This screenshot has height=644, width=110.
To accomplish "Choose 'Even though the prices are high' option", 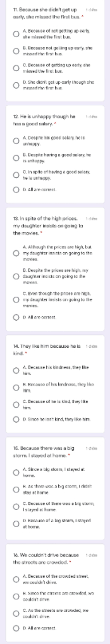I will tap(16, 299).
